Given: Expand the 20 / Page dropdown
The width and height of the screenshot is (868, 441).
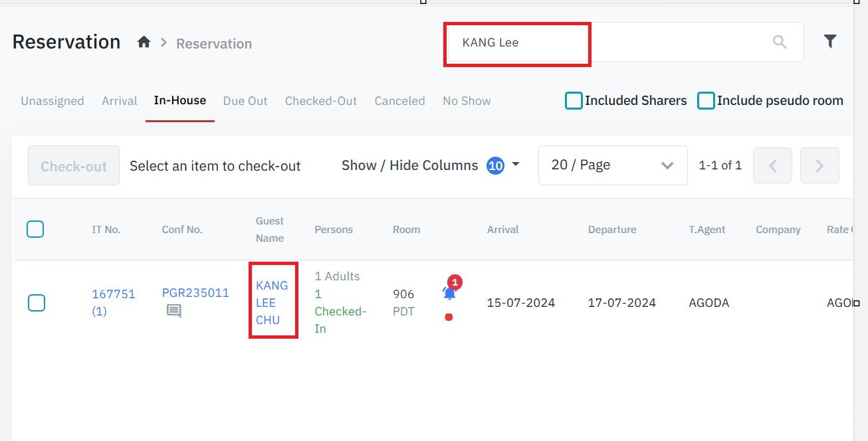Looking at the screenshot, I should tap(612, 165).
